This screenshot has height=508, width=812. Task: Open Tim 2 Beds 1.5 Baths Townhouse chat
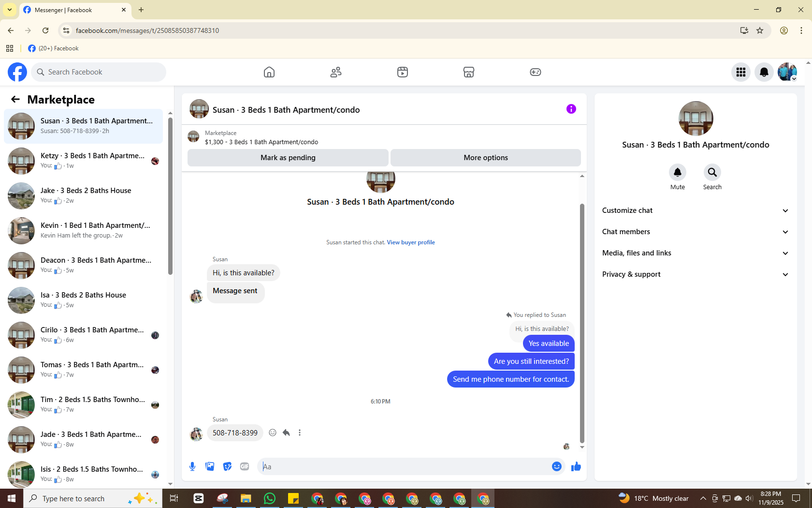pyautogui.click(x=84, y=405)
